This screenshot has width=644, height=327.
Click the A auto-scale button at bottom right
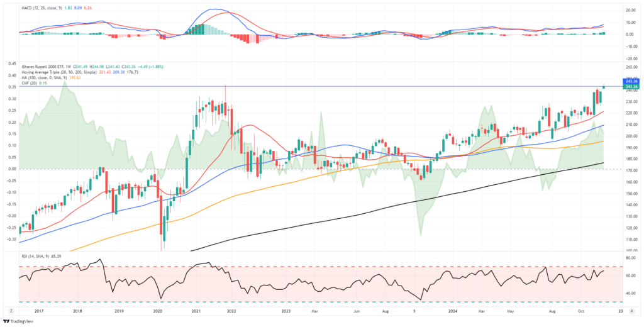[631, 311]
